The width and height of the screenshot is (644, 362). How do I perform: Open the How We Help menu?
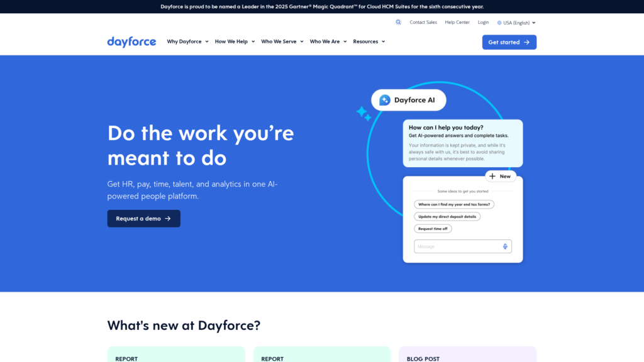pos(234,41)
